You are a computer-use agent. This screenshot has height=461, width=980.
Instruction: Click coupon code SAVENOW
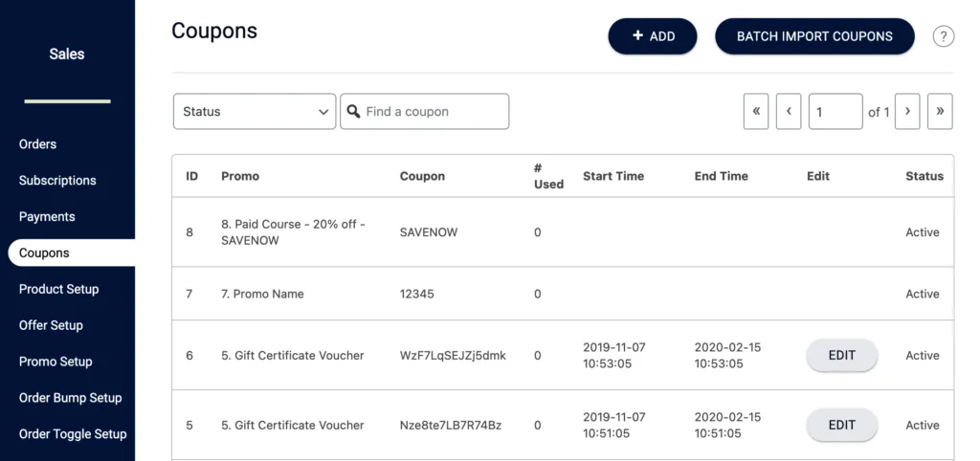tap(429, 232)
